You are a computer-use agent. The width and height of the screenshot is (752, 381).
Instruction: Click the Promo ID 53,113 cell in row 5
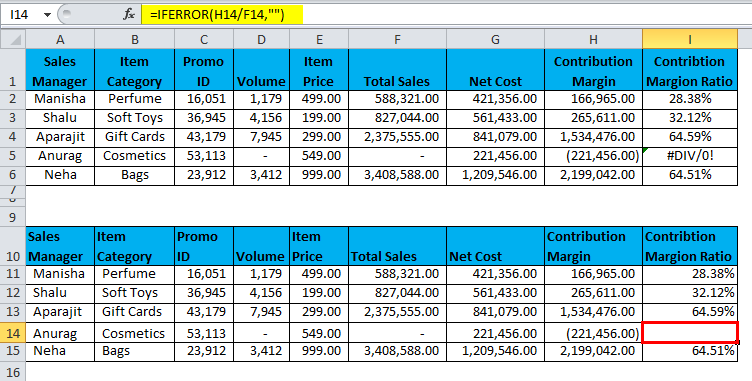pos(204,156)
